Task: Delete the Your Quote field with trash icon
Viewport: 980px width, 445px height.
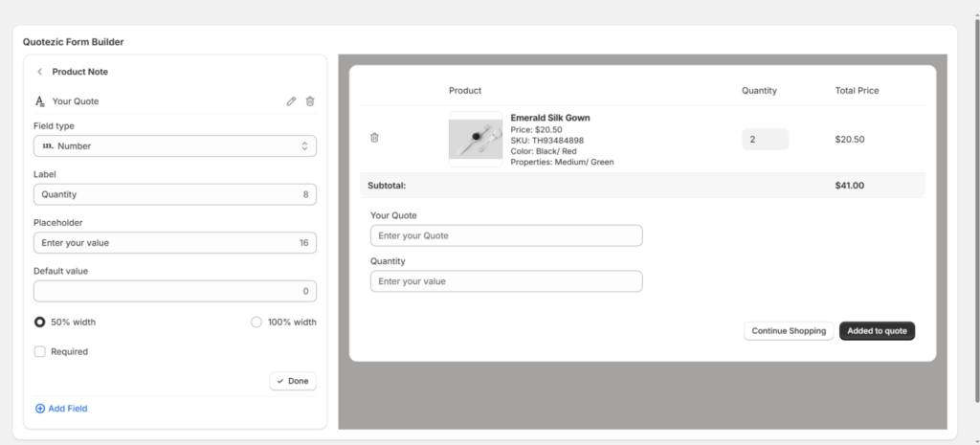Action: tap(310, 101)
